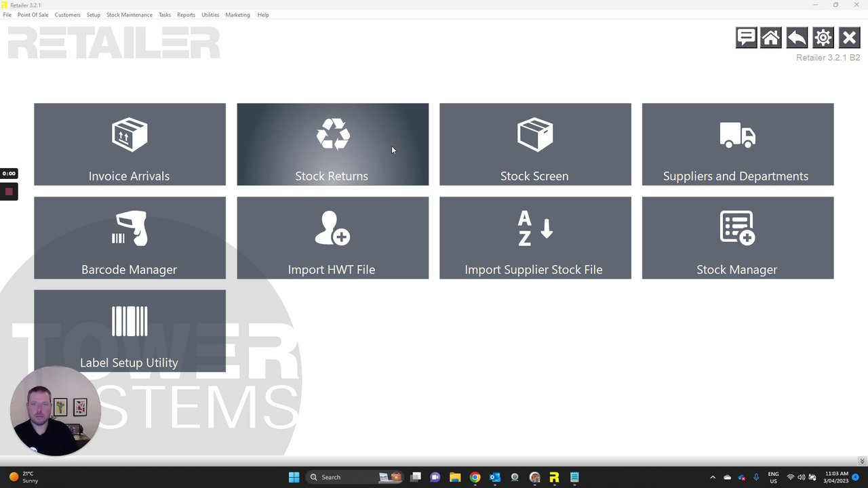868x488 pixels.
Task: Click the presenter webcam thumbnail
Action: coord(56,411)
